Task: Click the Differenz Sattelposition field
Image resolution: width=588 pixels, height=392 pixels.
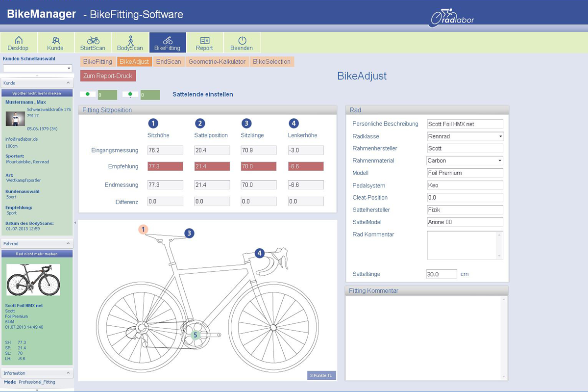Action: click(212, 201)
